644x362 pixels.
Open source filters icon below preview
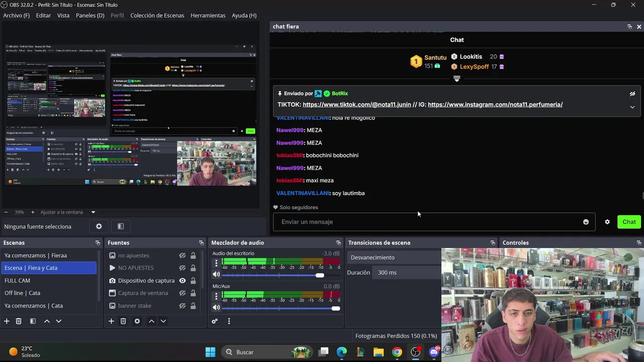[x=120, y=226]
